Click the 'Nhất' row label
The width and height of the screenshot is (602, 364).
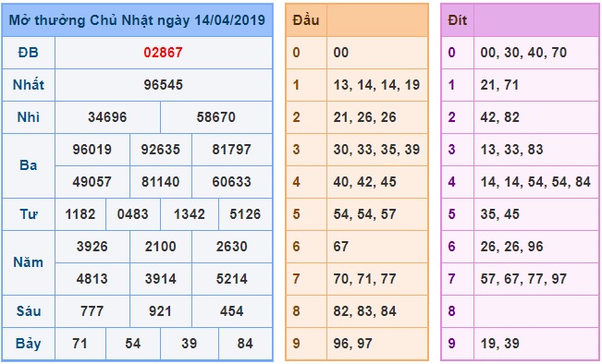pyautogui.click(x=29, y=85)
